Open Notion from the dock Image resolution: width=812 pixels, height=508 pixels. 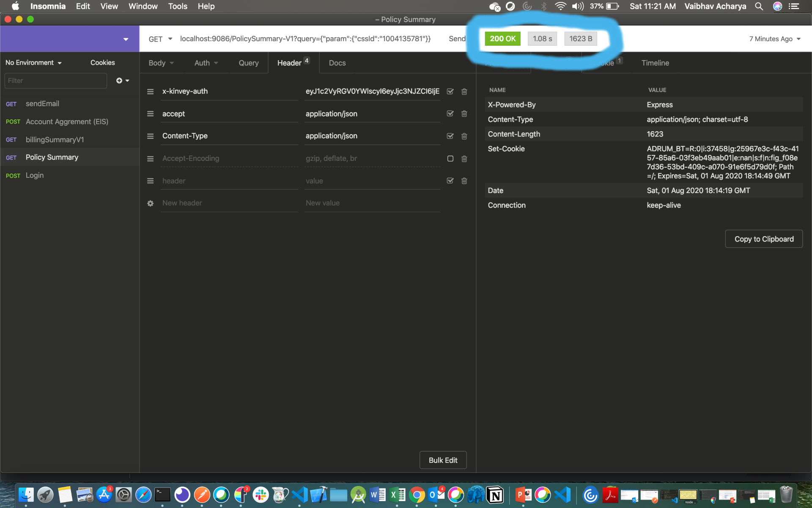(x=495, y=494)
